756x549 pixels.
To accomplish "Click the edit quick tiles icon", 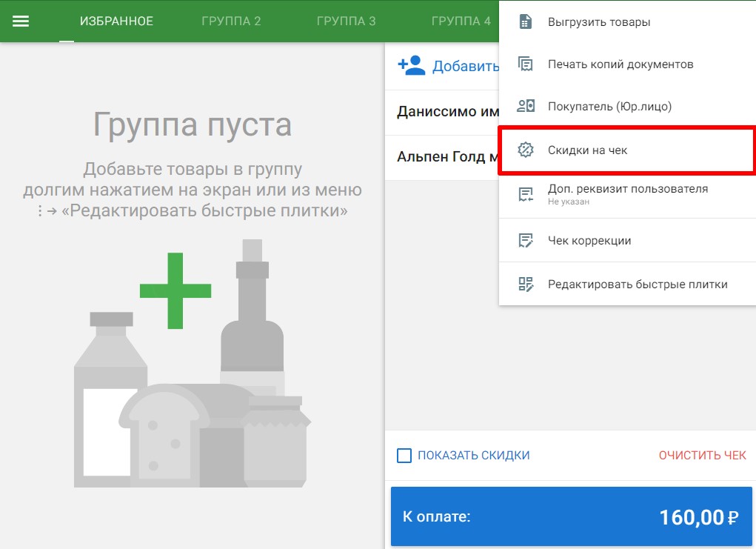I will [x=526, y=285].
